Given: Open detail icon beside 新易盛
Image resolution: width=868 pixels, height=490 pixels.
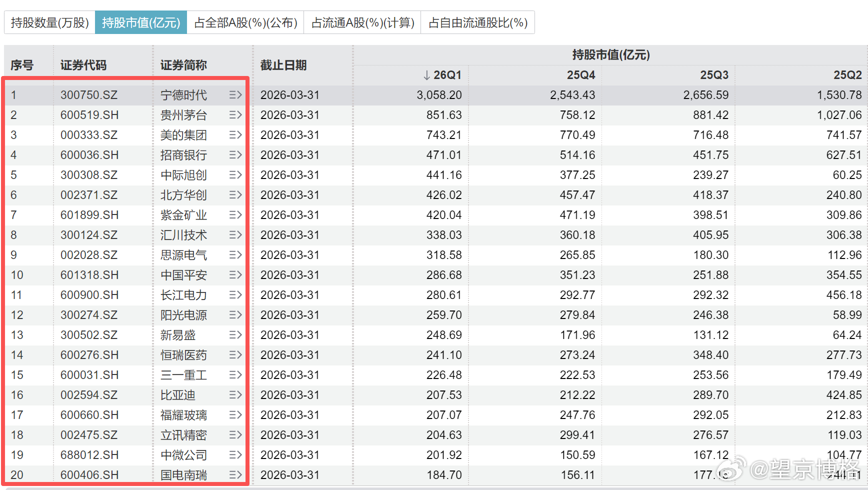Looking at the screenshot, I should tap(235, 335).
